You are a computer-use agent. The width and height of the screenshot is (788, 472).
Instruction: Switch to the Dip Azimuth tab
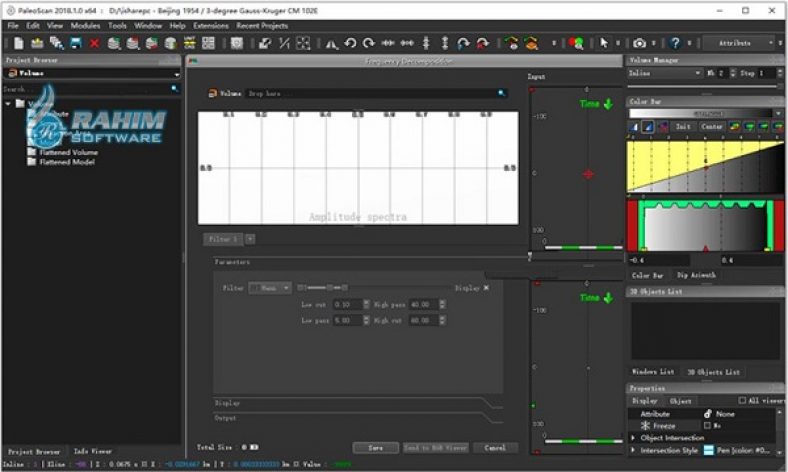point(696,275)
